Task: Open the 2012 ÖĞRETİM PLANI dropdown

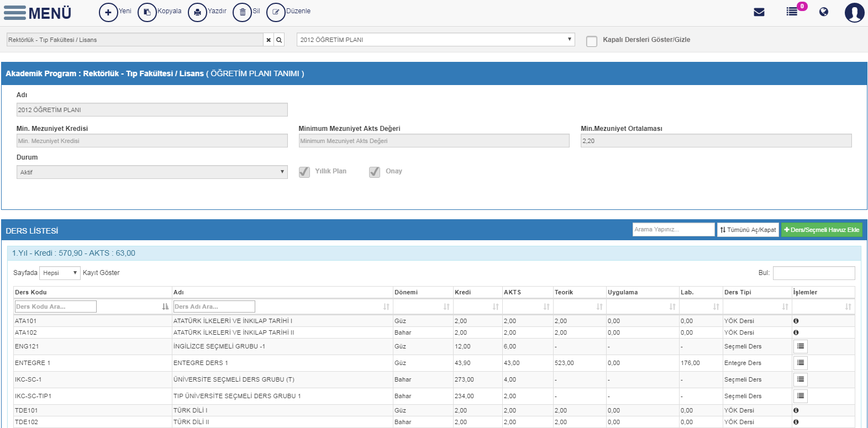Action: 435,40
